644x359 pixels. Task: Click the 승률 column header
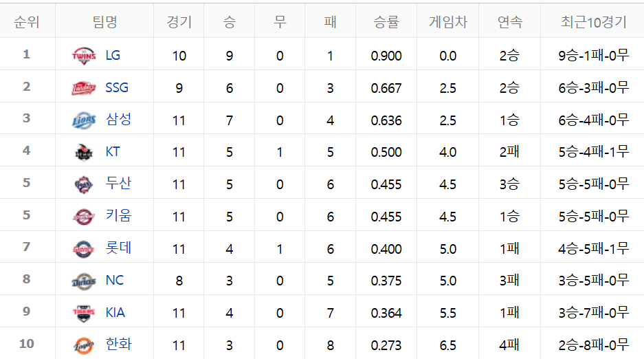(x=386, y=21)
